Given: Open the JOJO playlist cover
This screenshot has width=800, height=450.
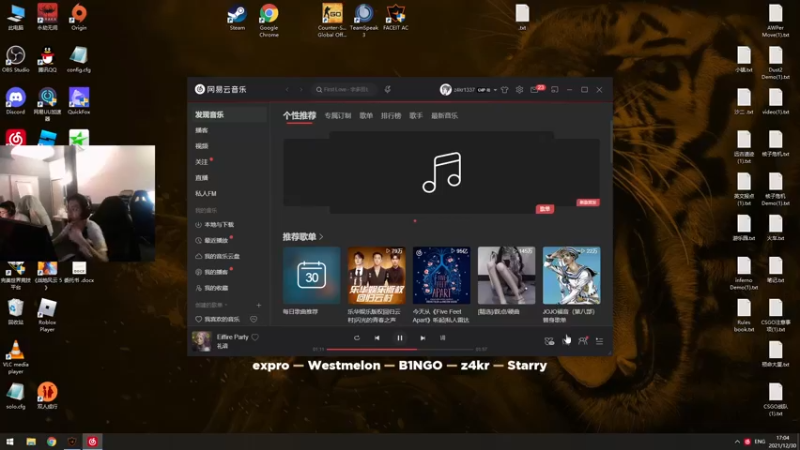Looking at the screenshot, I should click(x=571, y=276).
